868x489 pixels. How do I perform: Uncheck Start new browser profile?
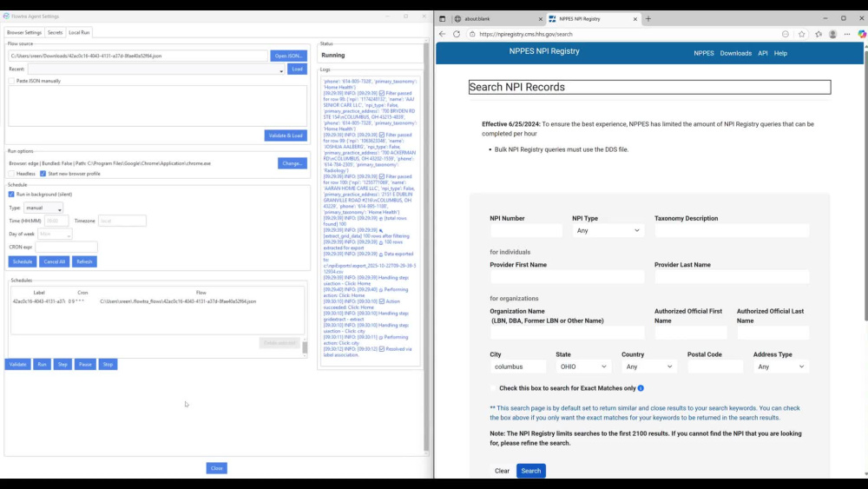pyautogui.click(x=43, y=174)
